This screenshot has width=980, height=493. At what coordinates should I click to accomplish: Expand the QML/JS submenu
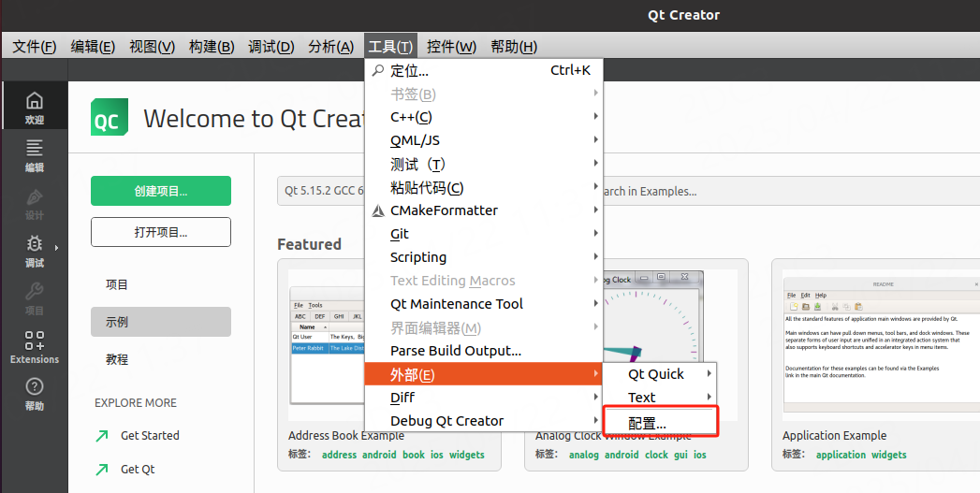click(484, 140)
